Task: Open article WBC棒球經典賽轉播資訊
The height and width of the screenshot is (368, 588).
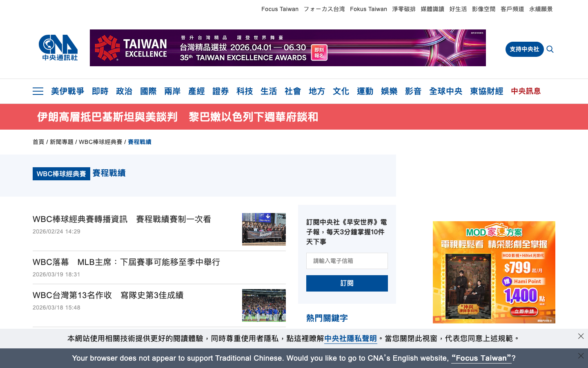Action: coord(122,219)
